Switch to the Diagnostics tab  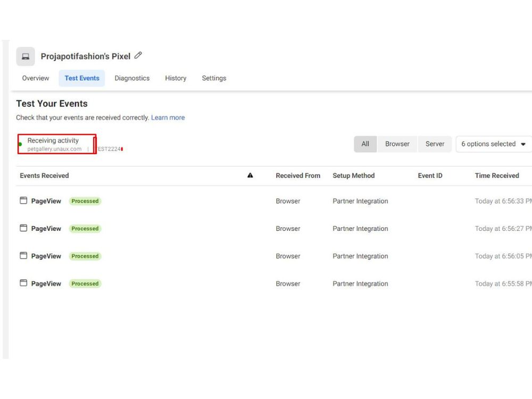pos(132,78)
